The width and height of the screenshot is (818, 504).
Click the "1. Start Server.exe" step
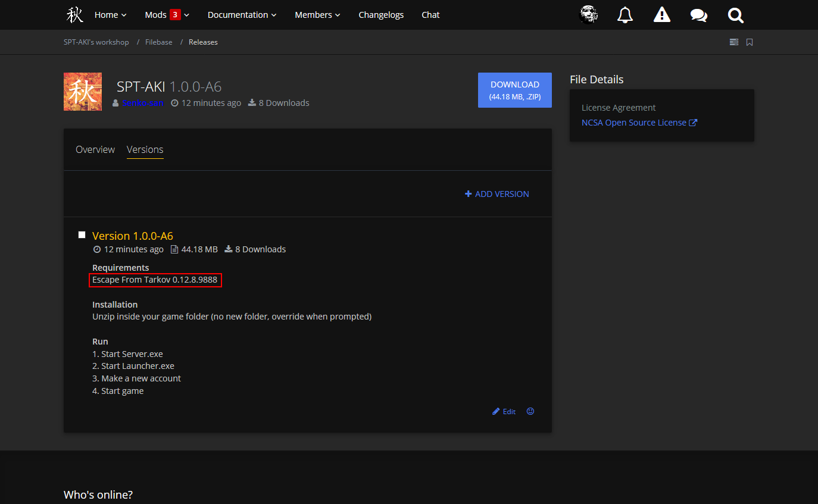pos(127,353)
